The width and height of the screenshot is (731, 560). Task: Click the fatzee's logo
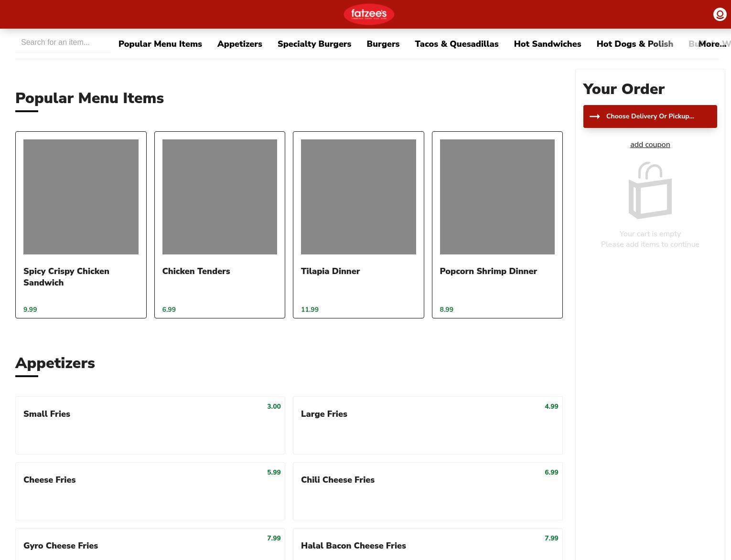pos(368,14)
